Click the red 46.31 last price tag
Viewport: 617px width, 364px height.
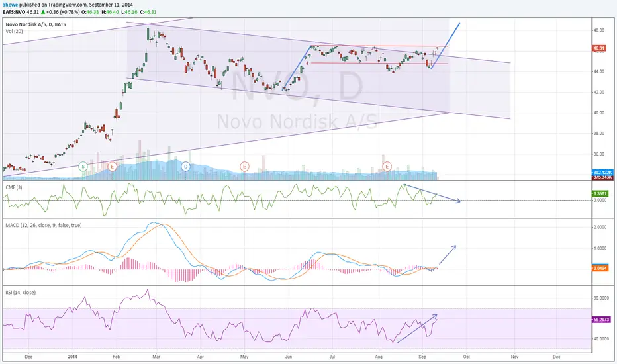(x=599, y=48)
